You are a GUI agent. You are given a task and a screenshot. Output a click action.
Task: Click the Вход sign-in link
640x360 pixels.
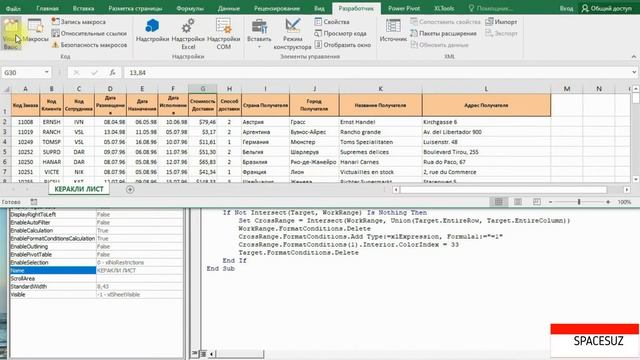click(x=566, y=8)
